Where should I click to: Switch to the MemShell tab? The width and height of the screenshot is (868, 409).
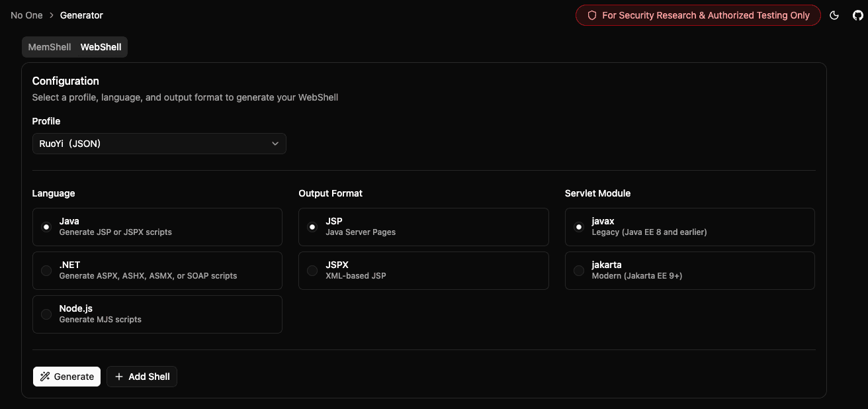pyautogui.click(x=49, y=46)
